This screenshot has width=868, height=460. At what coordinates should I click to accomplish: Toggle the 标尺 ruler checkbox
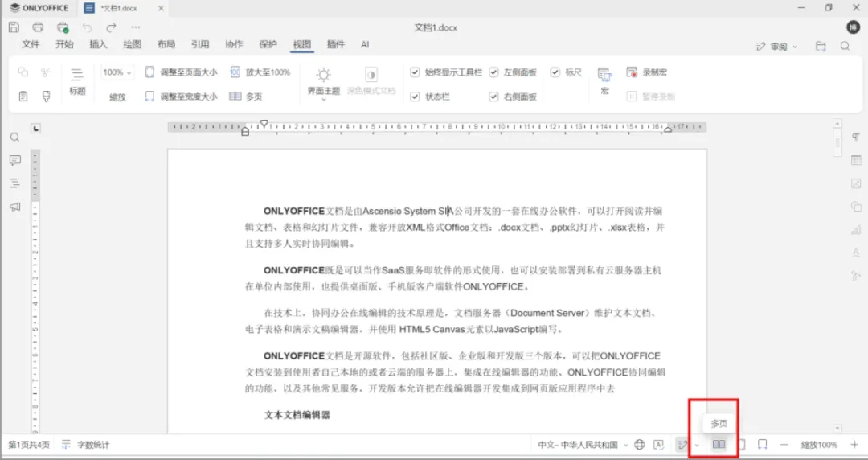[555, 72]
